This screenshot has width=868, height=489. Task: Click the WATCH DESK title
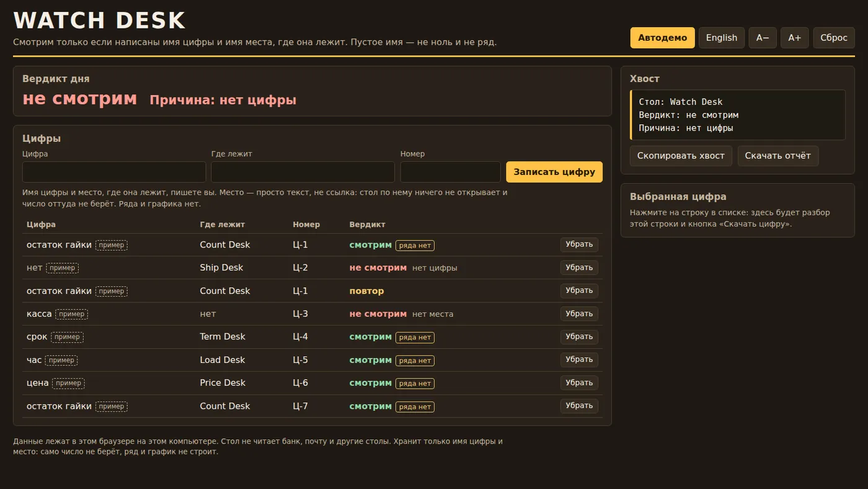(x=99, y=20)
